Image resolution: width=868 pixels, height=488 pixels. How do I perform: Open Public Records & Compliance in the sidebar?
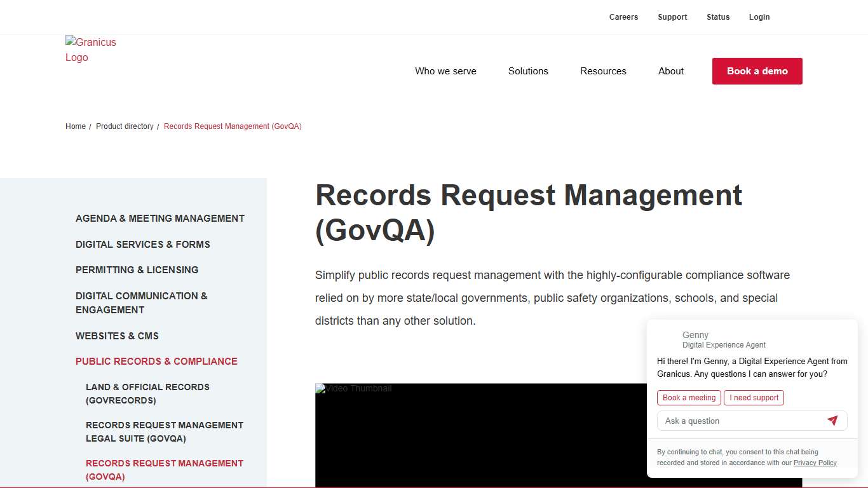point(156,361)
